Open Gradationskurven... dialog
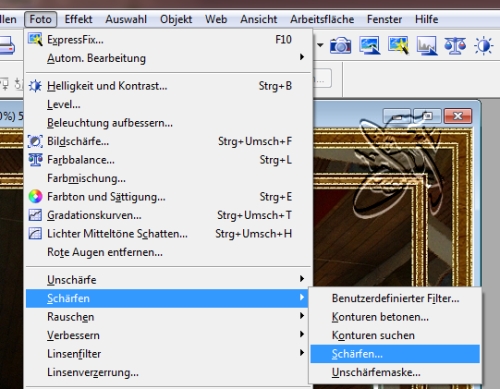 (x=168, y=215)
